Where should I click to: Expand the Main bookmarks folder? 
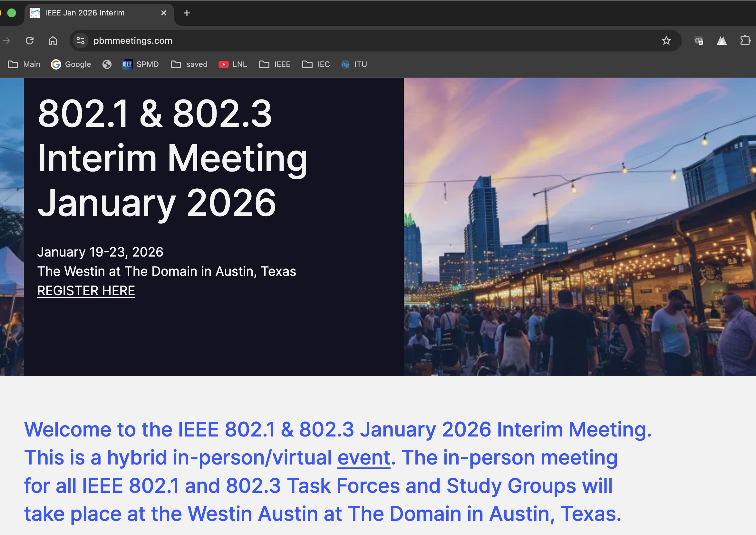[x=24, y=64]
